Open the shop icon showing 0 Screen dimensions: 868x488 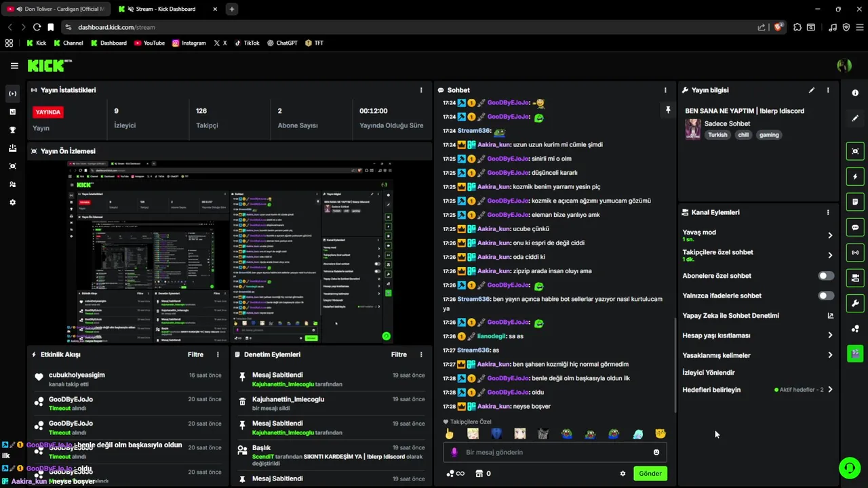click(x=483, y=474)
